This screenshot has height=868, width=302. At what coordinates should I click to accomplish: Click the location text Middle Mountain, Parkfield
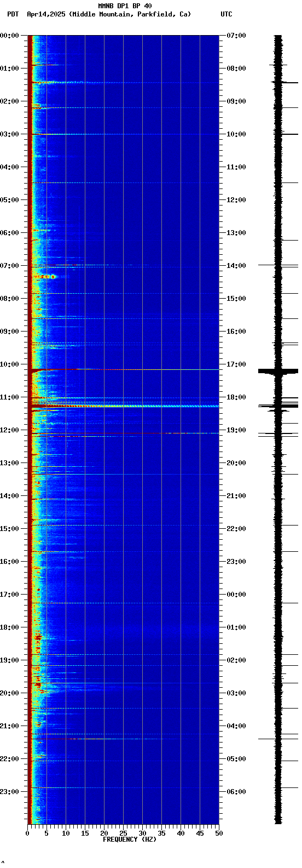121,14
